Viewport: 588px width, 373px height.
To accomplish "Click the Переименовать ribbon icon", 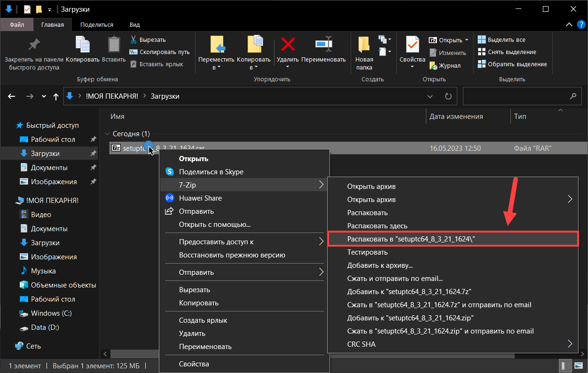I will click(323, 45).
